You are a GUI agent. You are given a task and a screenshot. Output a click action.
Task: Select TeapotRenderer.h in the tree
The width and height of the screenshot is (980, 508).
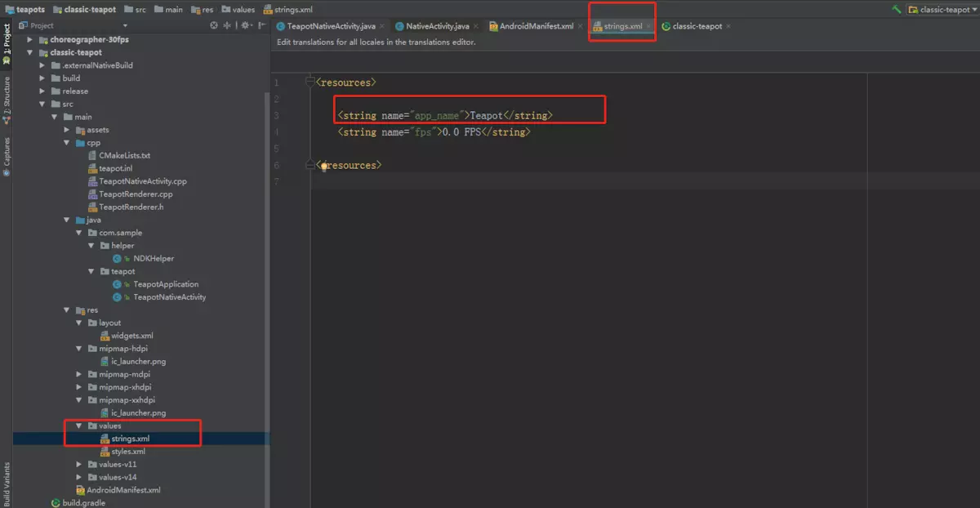(x=126, y=207)
